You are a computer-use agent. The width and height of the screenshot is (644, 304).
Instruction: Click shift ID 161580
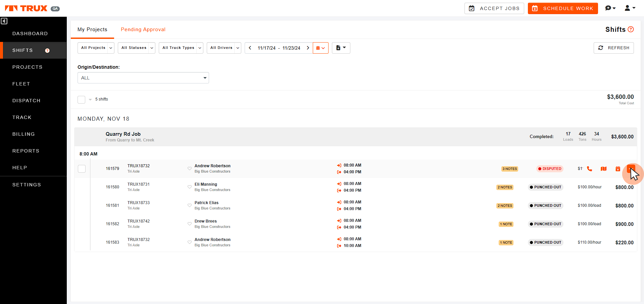pos(112,187)
